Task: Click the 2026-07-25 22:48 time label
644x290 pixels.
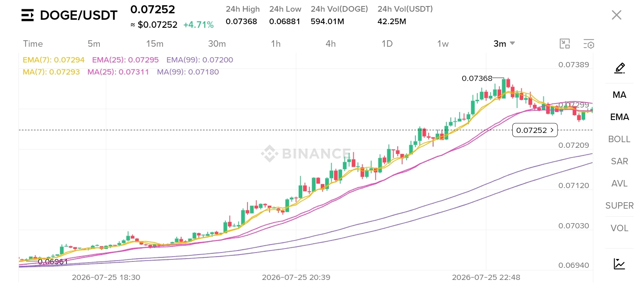Action: tap(486, 277)
